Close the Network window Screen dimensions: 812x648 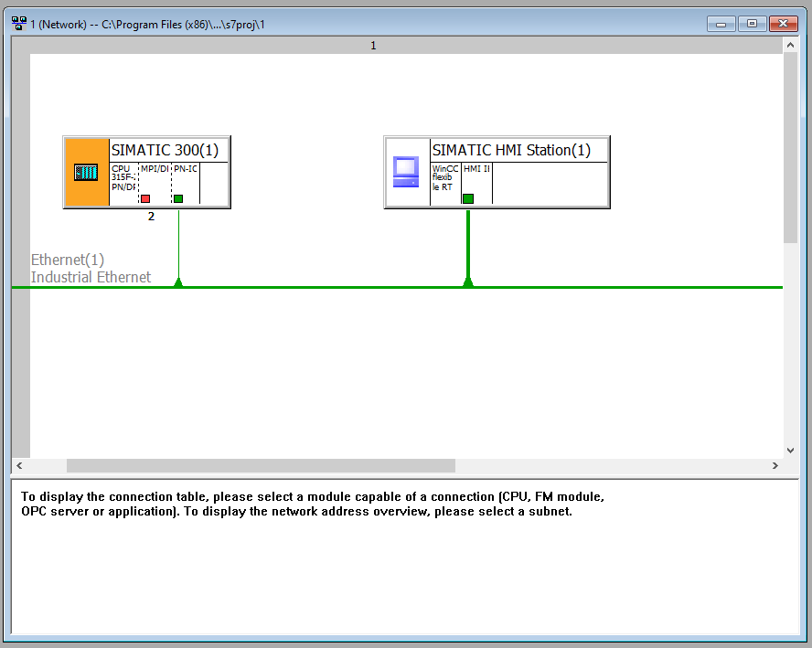coord(783,24)
